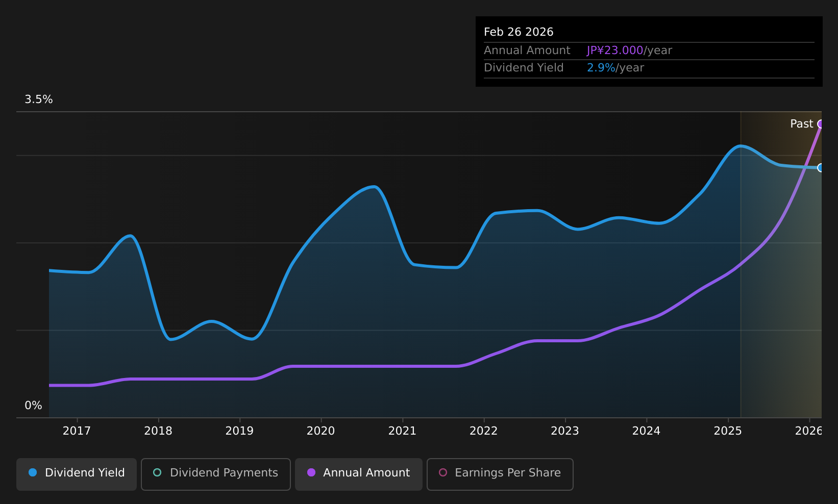Click the 2025 axis label

click(x=728, y=431)
